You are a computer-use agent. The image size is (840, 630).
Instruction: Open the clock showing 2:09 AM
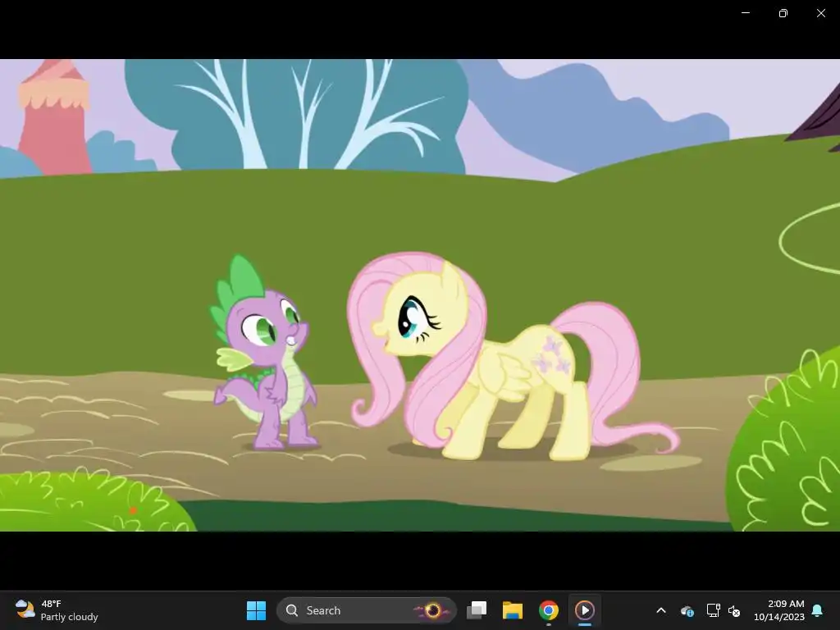(x=779, y=610)
